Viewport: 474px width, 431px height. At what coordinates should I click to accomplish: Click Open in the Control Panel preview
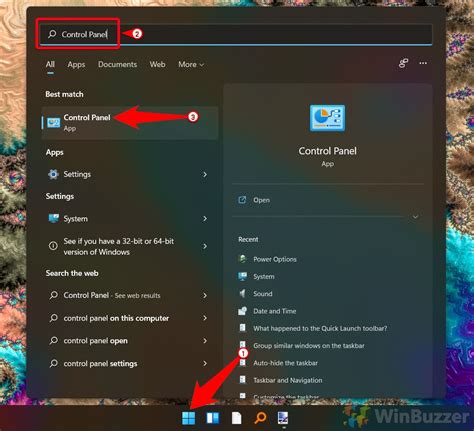click(x=261, y=200)
